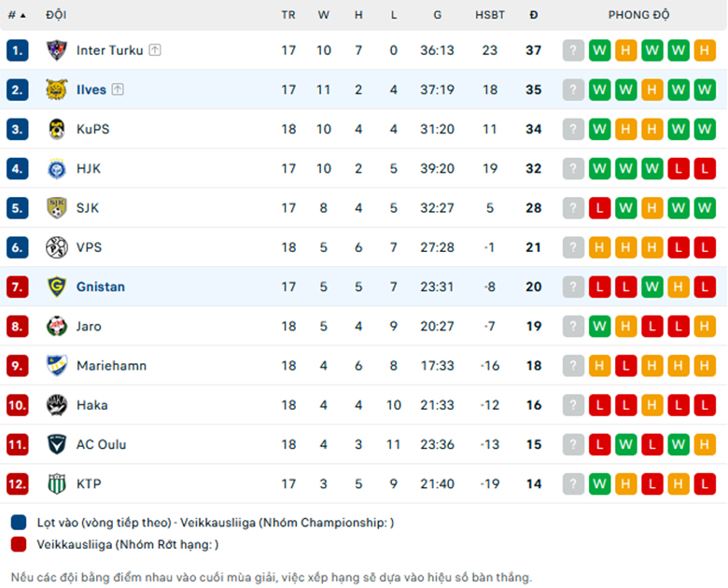Click the Gnistan G shield icon
The width and height of the screenshot is (728, 588).
[x=57, y=287]
